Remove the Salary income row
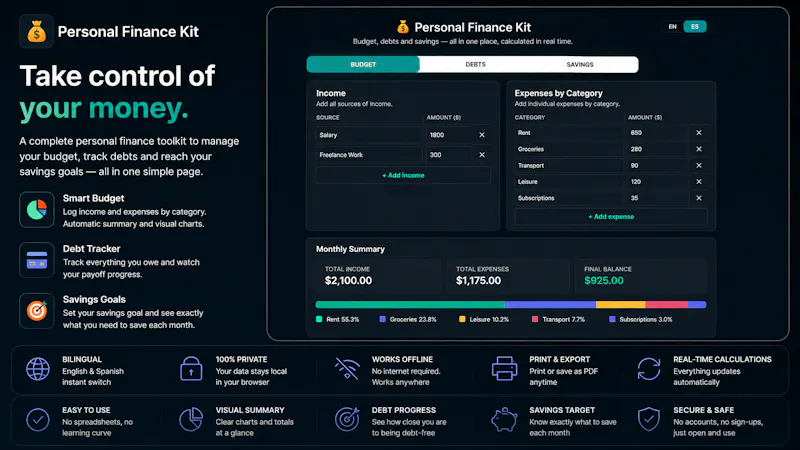Screen dimensions: 800x450 482,135
